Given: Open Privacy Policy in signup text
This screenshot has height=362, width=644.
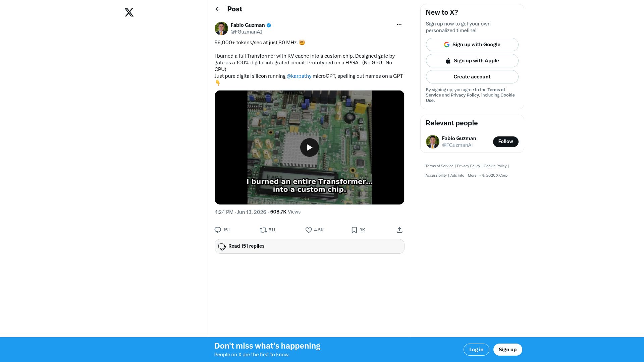Looking at the screenshot, I should coord(465,95).
